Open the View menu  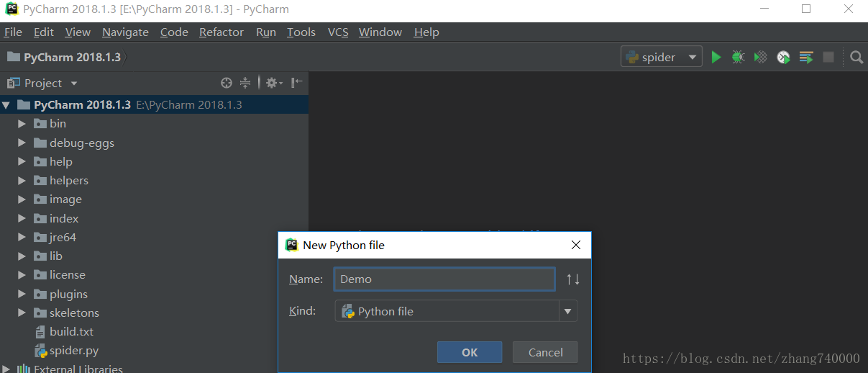pyautogui.click(x=78, y=32)
